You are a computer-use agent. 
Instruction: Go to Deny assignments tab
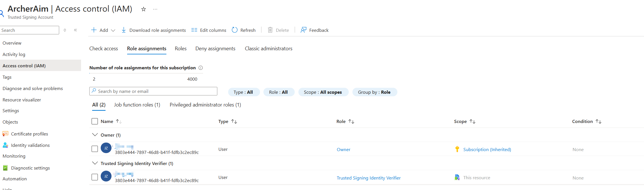(x=215, y=49)
